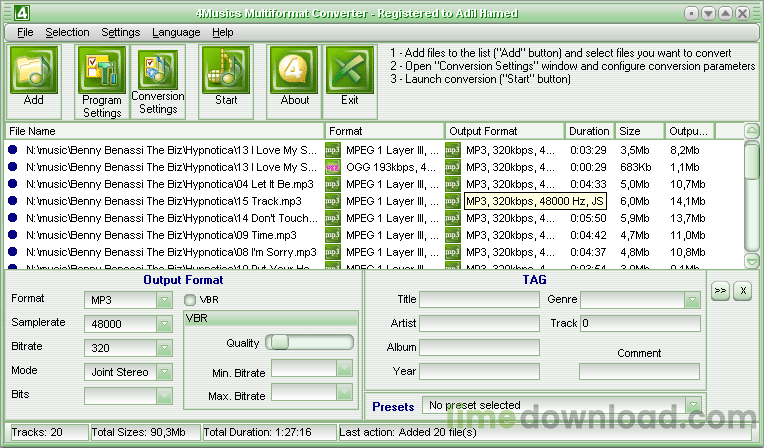Open the Selection menu
Viewport: 764px width, 448px height.
(67, 32)
